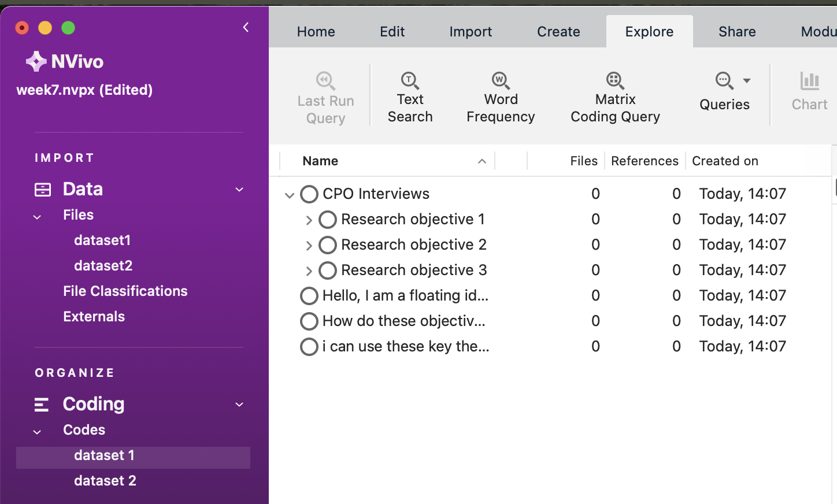Switch to the Create ribbon tab
Viewport: 837px width, 504px height.
[558, 32]
